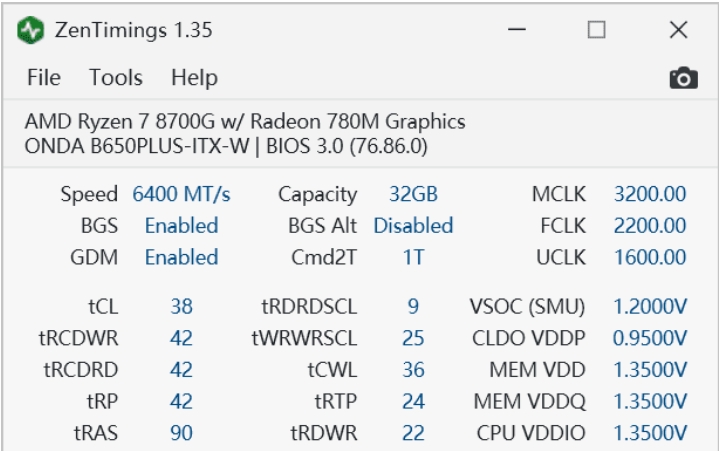Viewport: 721px width, 451px height.
Task: Maximize the ZenTimings window
Action: click(597, 30)
